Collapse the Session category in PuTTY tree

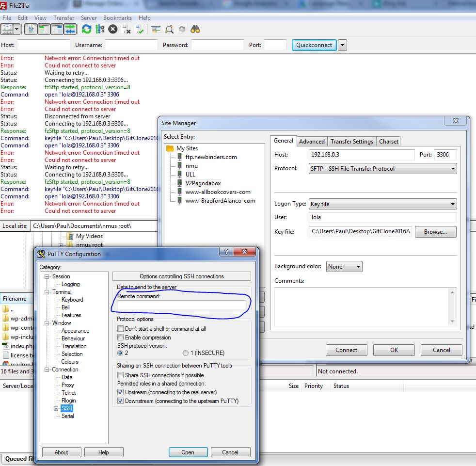[47, 276]
